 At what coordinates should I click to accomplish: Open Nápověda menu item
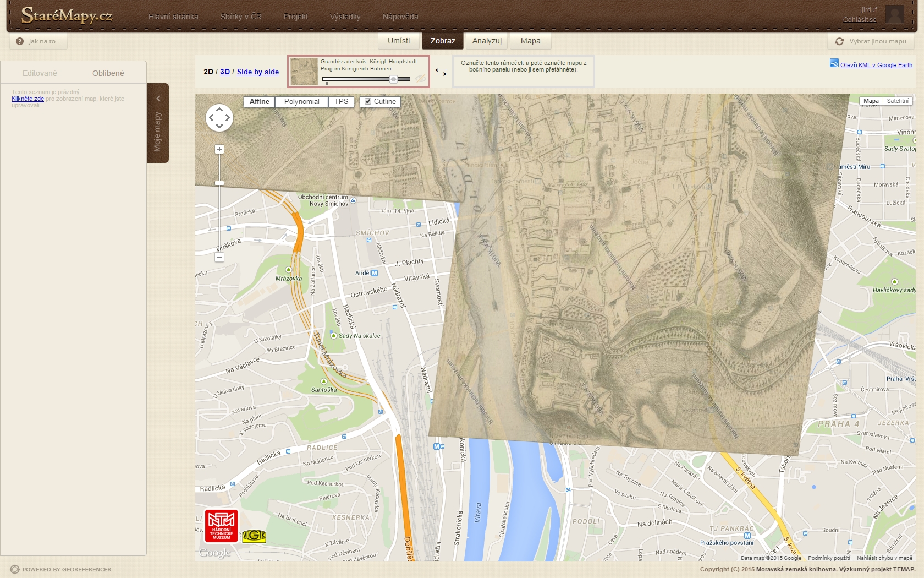pyautogui.click(x=400, y=17)
